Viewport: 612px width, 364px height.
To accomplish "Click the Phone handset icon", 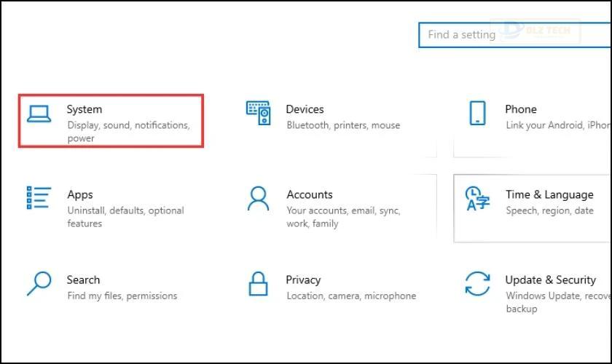I will click(478, 113).
